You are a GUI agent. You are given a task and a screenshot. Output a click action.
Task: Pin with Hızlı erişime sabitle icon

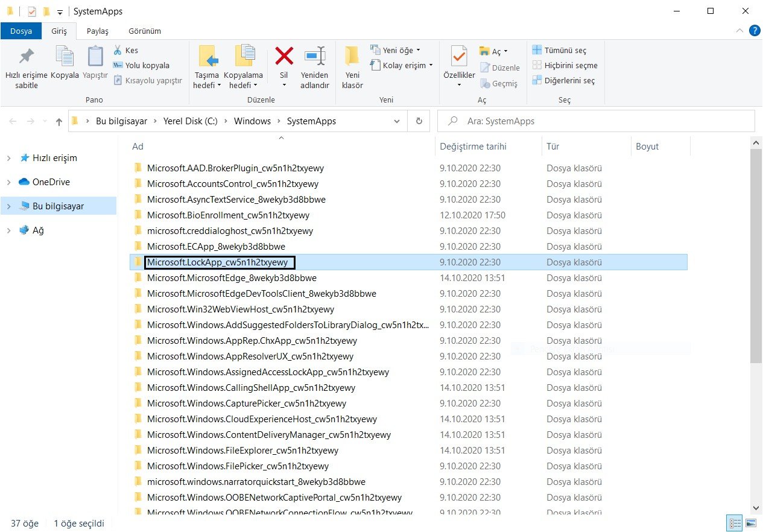click(27, 56)
